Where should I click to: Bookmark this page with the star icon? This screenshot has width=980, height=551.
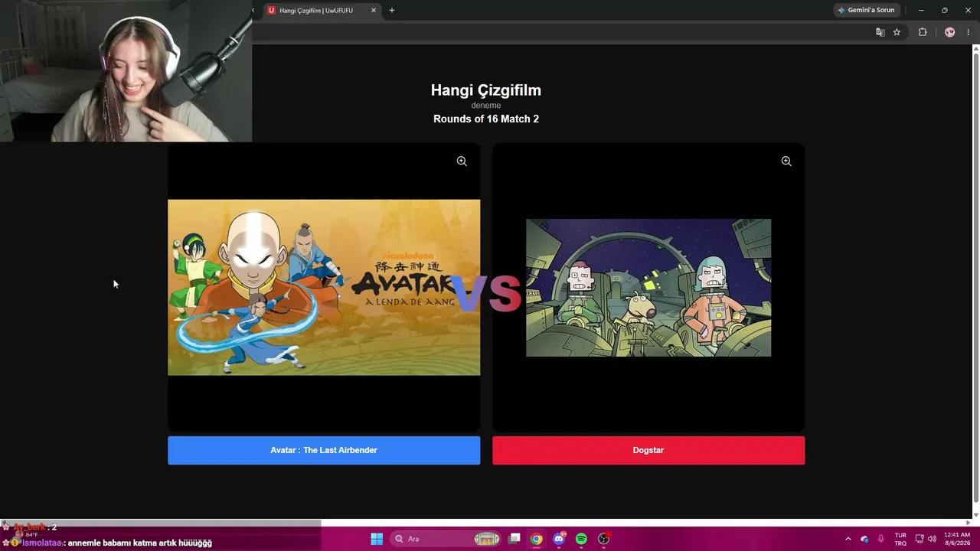(897, 32)
